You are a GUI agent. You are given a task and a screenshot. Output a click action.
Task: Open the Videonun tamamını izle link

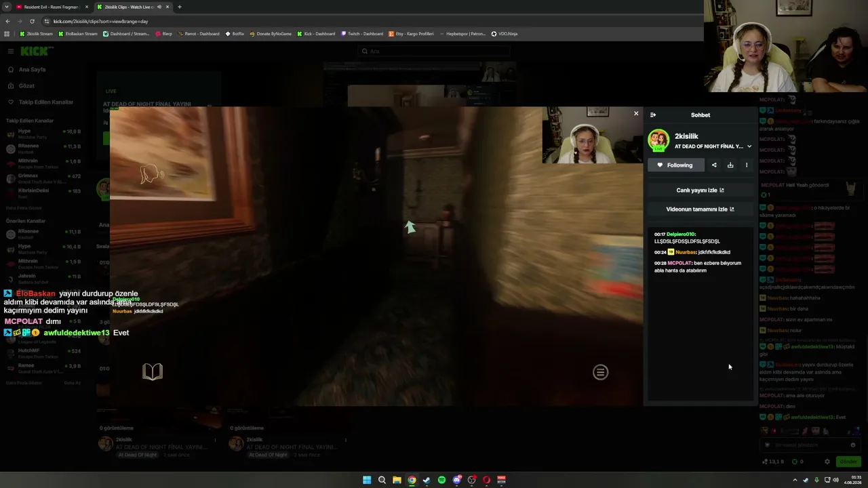(700, 209)
